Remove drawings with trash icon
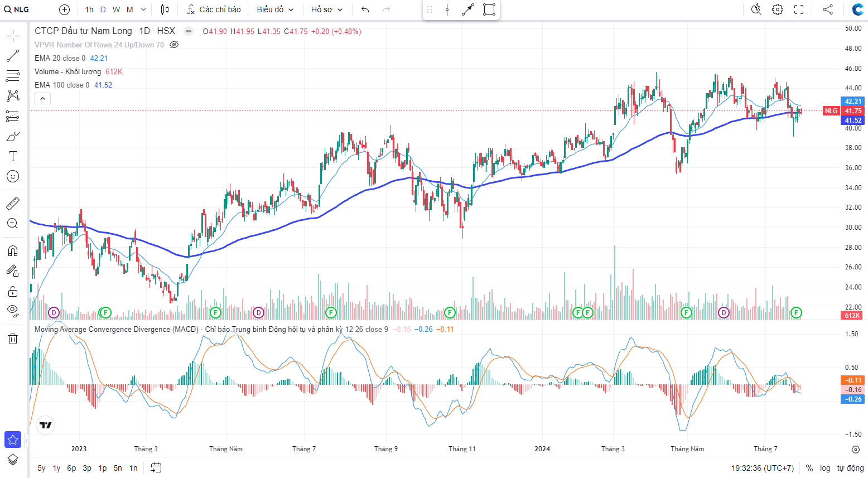The height and width of the screenshot is (478, 868). click(13, 339)
